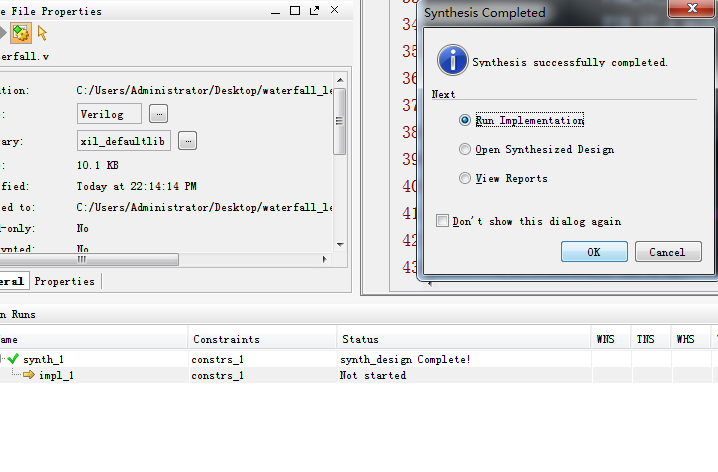
Task: Click the Constraints column header
Action: coord(262,339)
